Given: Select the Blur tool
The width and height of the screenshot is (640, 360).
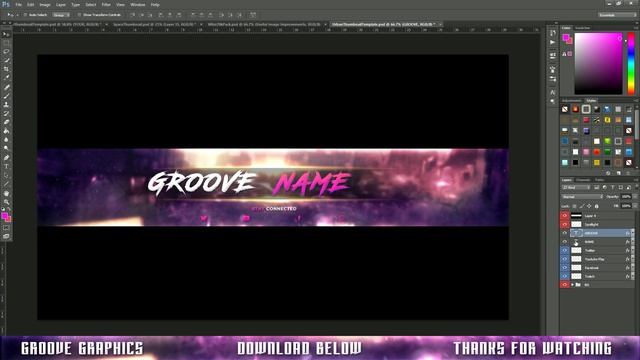Looking at the screenshot, I should click(x=6, y=140).
